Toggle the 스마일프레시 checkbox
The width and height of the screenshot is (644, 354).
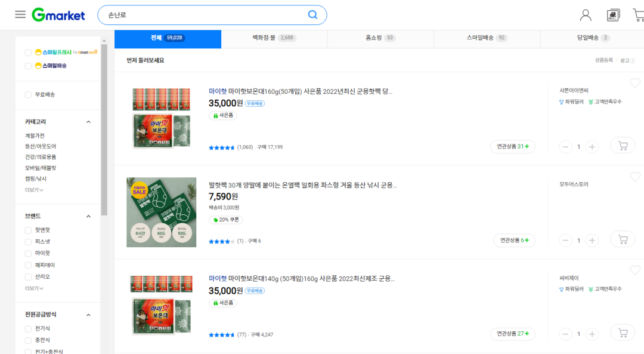tap(28, 53)
